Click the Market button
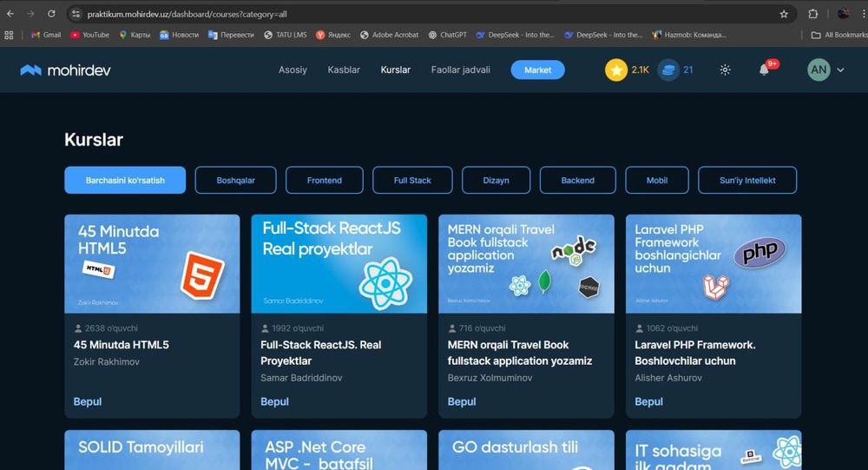Viewport: 868px width, 470px height. (x=537, y=70)
